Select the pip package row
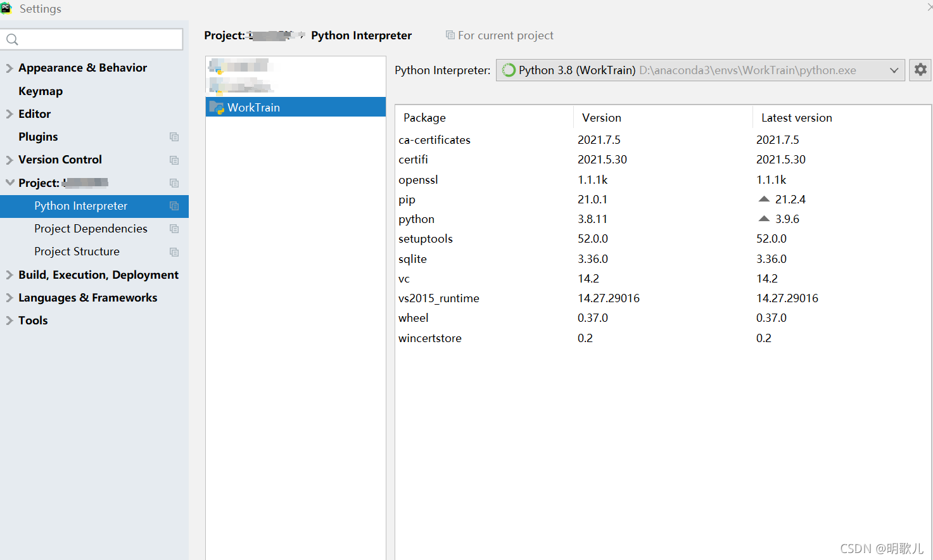The height and width of the screenshot is (560, 933). click(x=663, y=199)
